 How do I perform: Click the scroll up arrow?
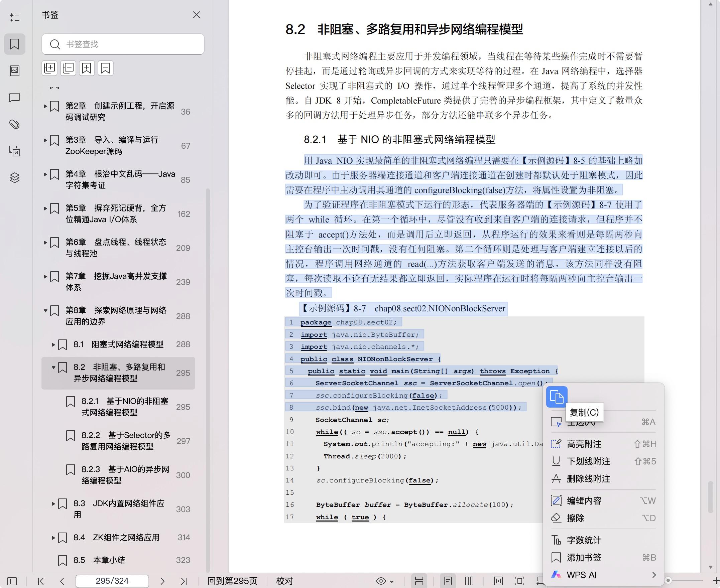point(711,4)
